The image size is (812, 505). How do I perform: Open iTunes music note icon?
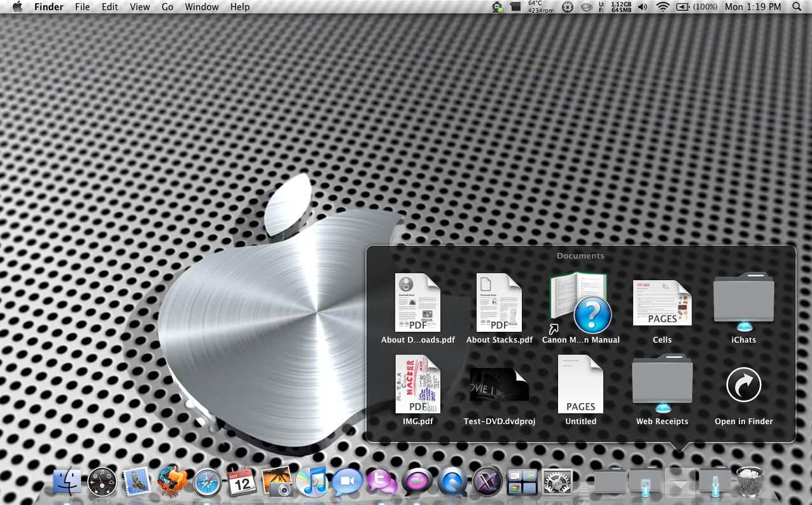click(x=311, y=481)
